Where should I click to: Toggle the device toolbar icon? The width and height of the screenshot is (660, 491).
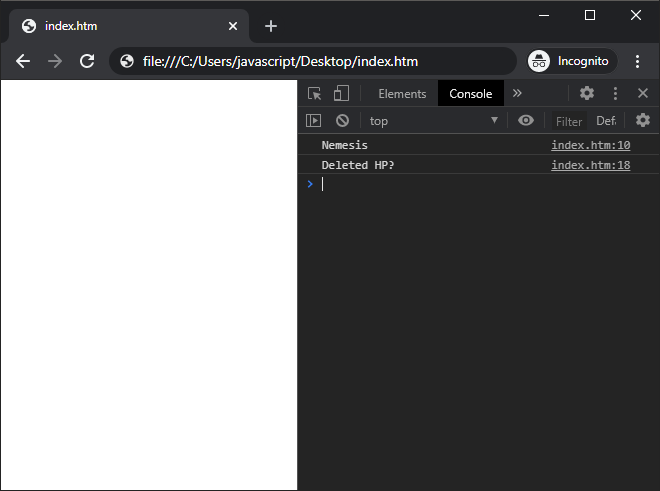point(341,93)
